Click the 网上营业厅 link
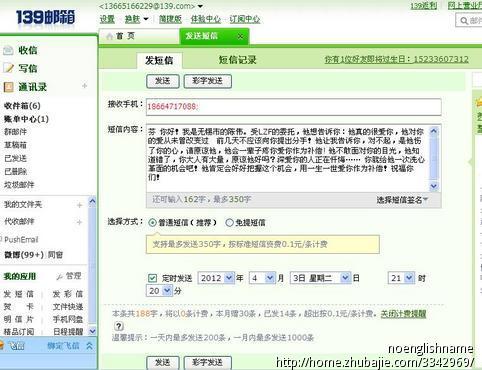The image size is (482, 370). point(465,6)
